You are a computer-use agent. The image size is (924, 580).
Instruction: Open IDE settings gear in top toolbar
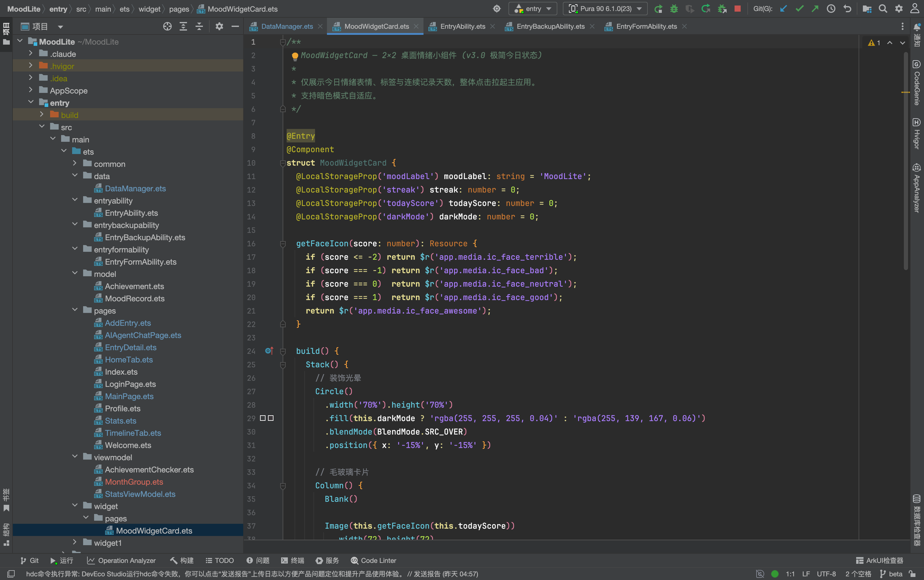point(899,9)
